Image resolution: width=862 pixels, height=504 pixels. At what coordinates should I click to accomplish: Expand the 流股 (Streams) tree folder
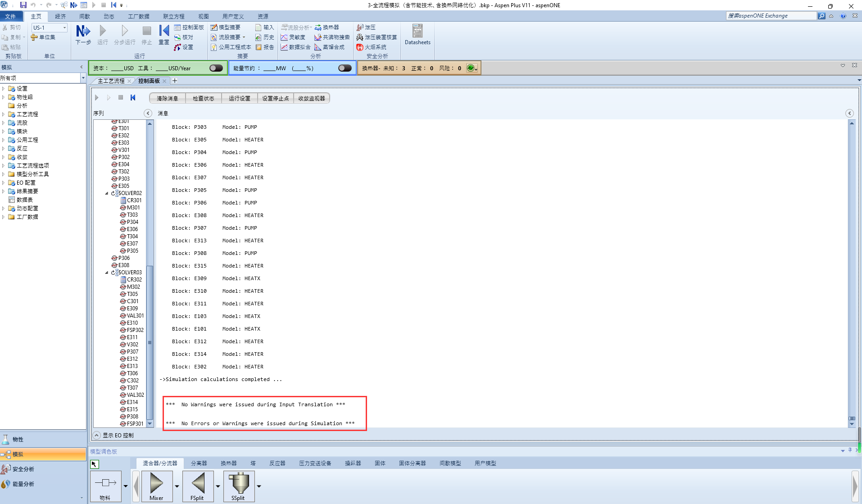[4, 123]
